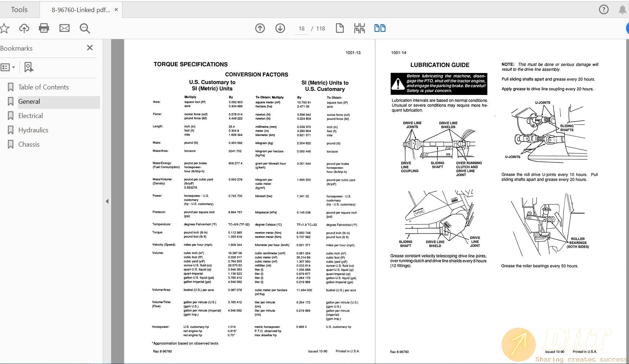Collapse the left panel with arrow handle

coord(107,201)
